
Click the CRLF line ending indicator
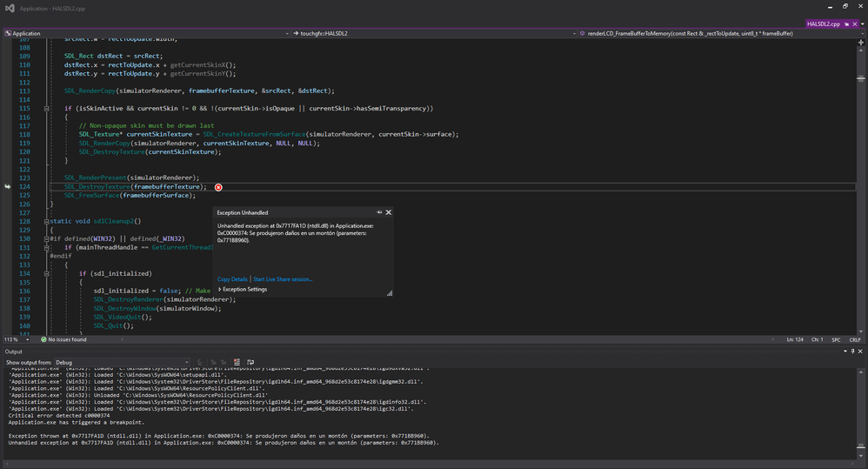(x=855, y=339)
